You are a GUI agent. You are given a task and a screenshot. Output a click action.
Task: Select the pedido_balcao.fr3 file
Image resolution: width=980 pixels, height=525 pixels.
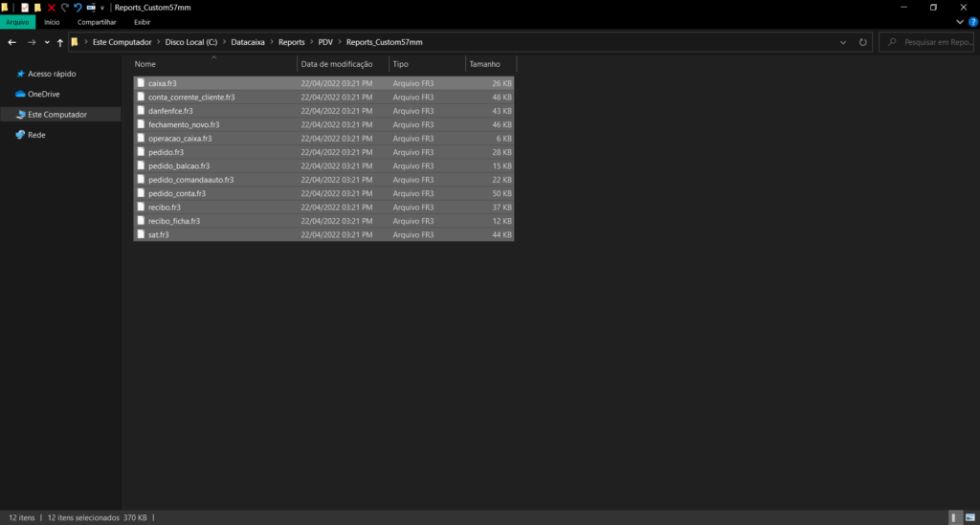coord(173,166)
